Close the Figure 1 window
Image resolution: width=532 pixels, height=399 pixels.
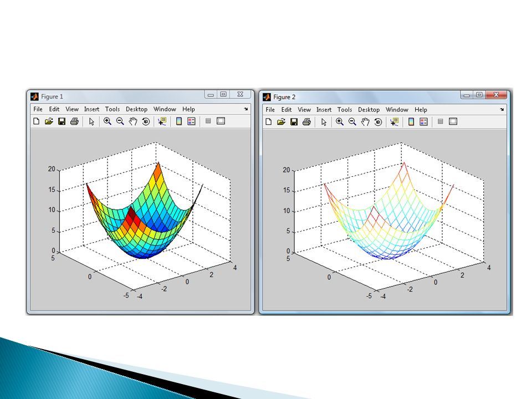pyautogui.click(x=241, y=94)
